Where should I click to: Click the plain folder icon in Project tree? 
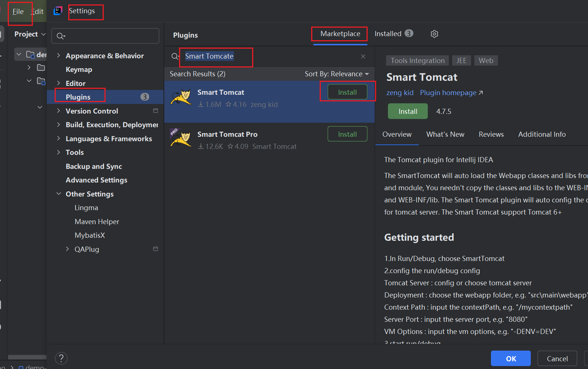pos(41,67)
